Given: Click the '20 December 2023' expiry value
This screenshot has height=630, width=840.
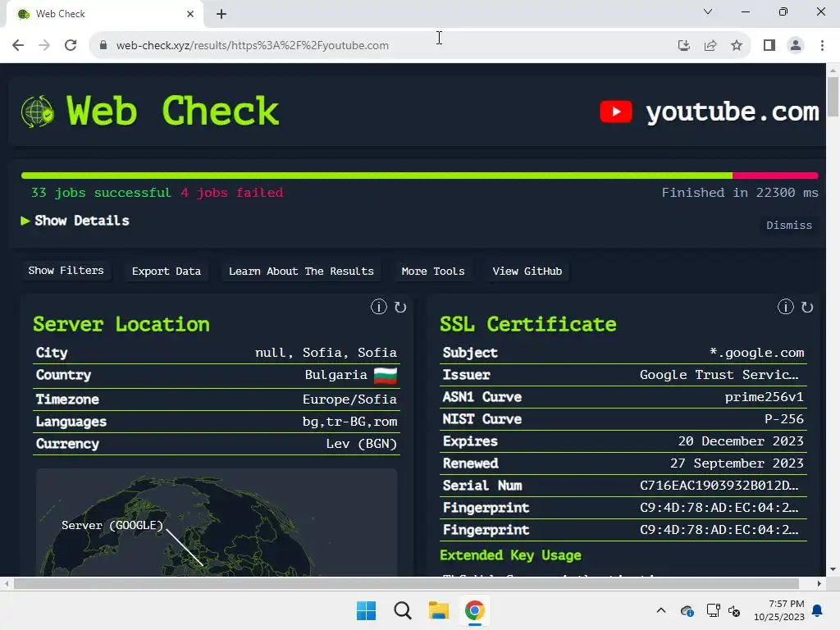Looking at the screenshot, I should [x=741, y=441].
